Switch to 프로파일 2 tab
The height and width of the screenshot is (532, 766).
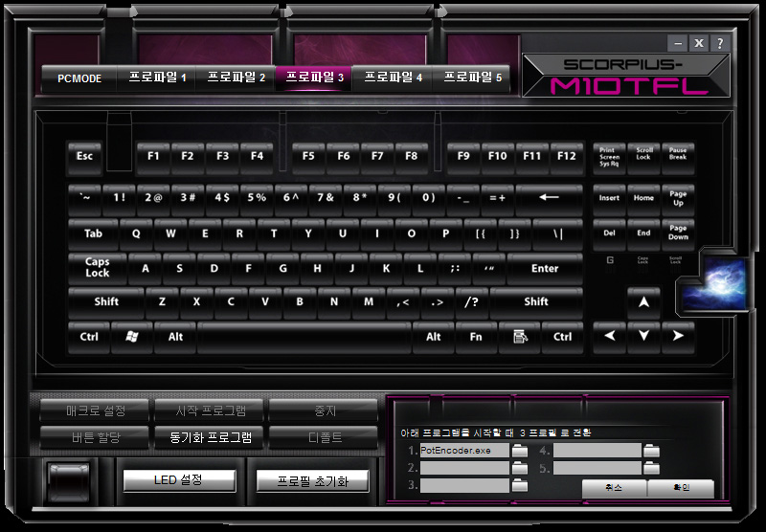tap(236, 78)
